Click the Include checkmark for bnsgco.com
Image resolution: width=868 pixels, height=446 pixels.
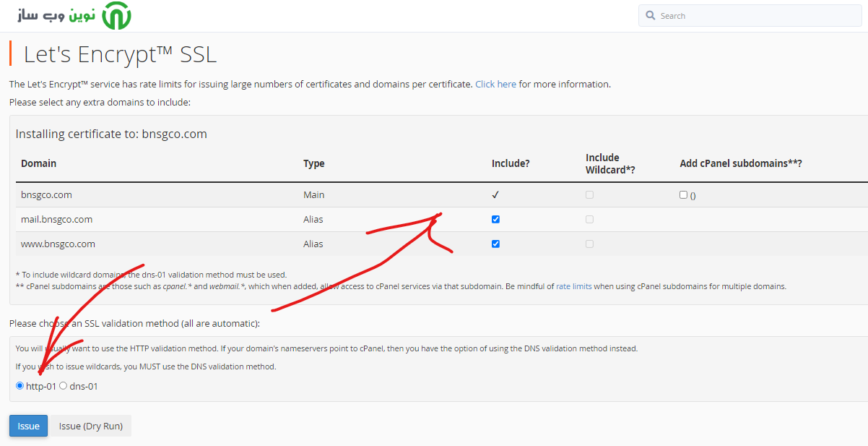tap(495, 195)
